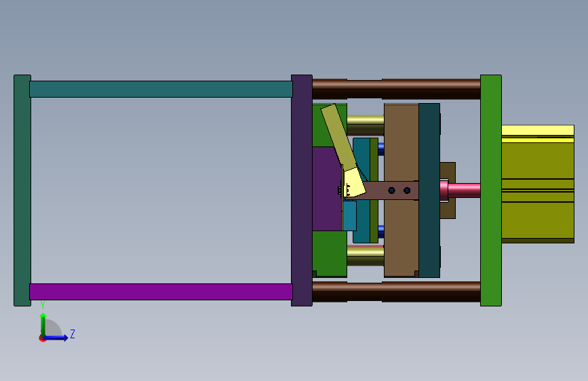Image resolution: width=588 pixels, height=381 pixels.
Task: Select the lower green mold block
Action: [x=329, y=254]
